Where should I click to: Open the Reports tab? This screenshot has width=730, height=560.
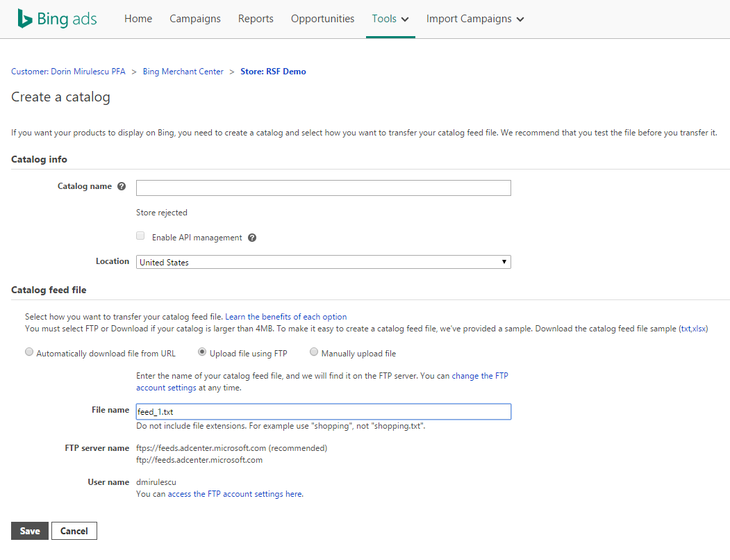pyautogui.click(x=256, y=19)
